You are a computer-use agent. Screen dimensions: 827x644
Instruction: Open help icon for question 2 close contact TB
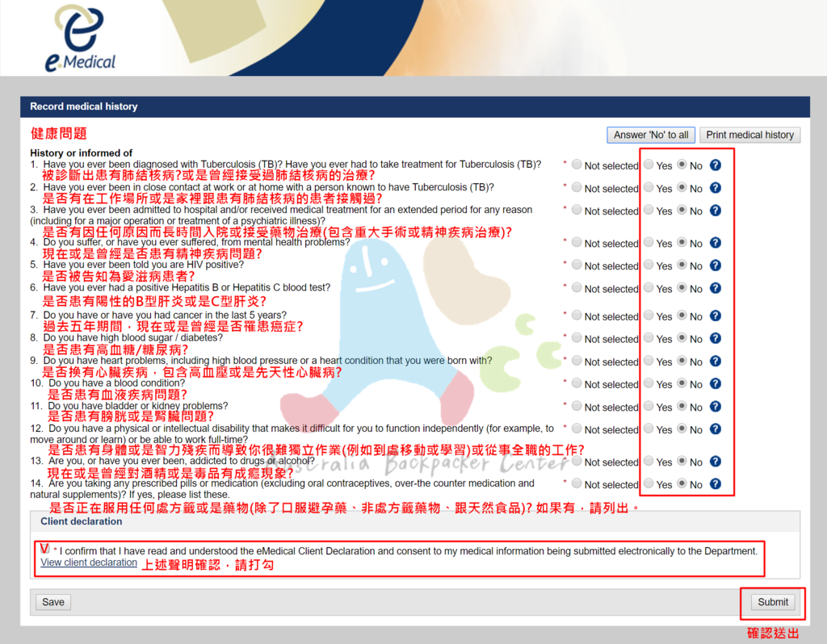point(716,187)
